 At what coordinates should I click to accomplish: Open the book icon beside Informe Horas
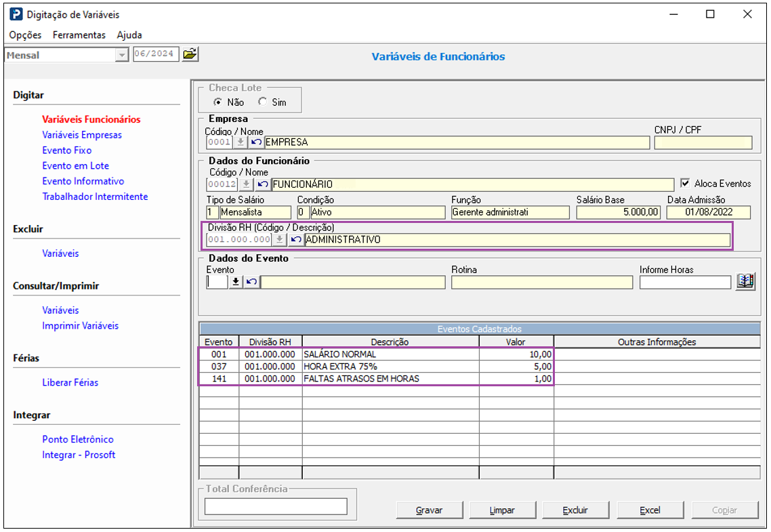[x=745, y=281]
